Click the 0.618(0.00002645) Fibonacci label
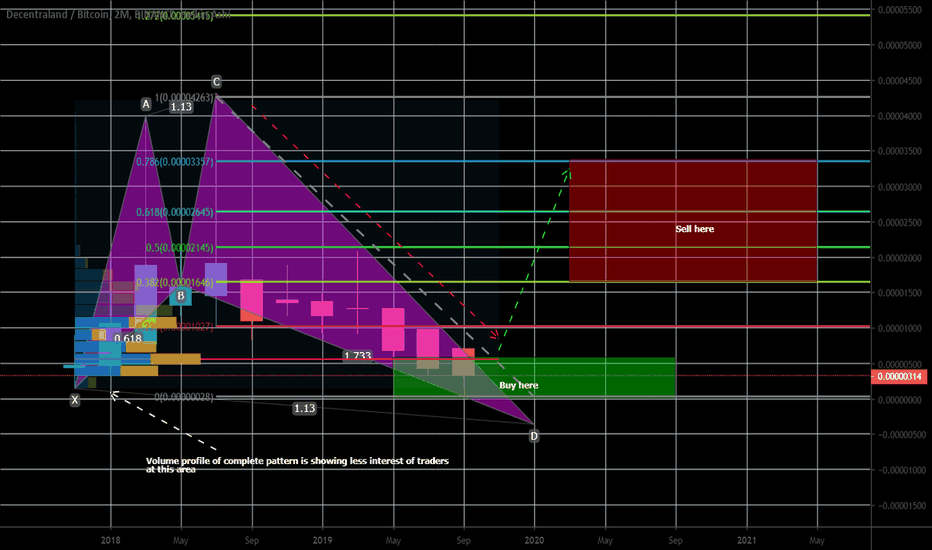 click(x=175, y=212)
